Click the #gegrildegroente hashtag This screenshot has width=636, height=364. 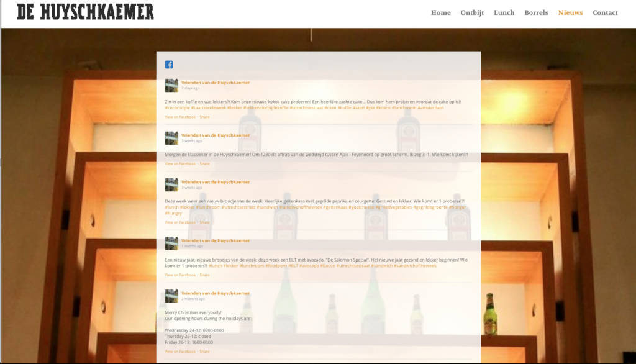point(430,207)
